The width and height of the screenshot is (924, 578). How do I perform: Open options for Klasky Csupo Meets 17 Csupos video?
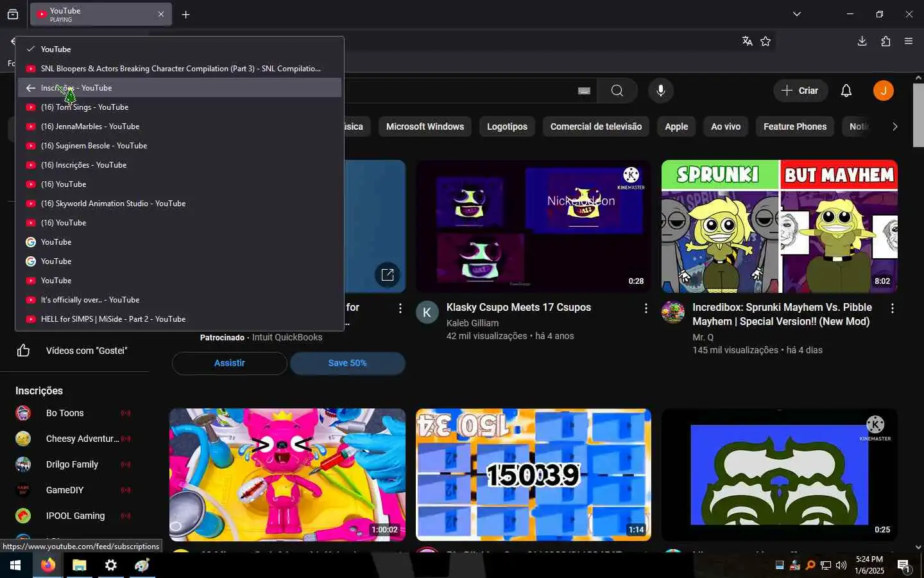coord(646,309)
